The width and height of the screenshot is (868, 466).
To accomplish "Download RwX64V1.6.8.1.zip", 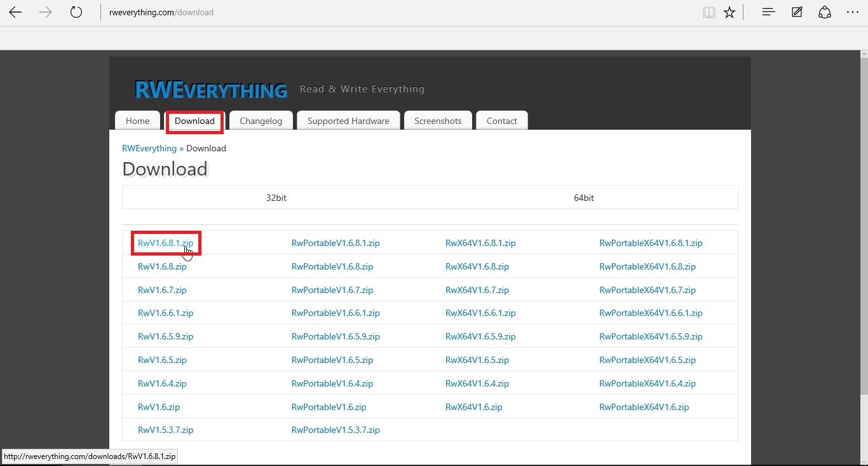I will (480, 243).
